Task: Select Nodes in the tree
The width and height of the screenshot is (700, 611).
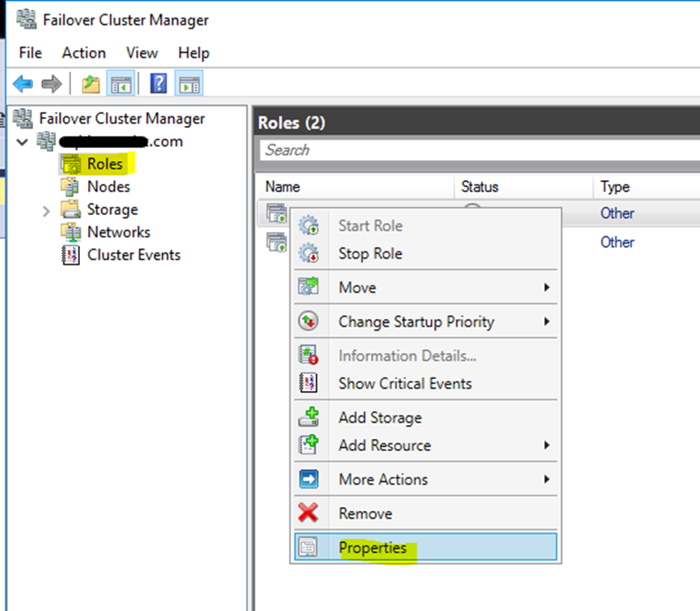Action: click(109, 187)
